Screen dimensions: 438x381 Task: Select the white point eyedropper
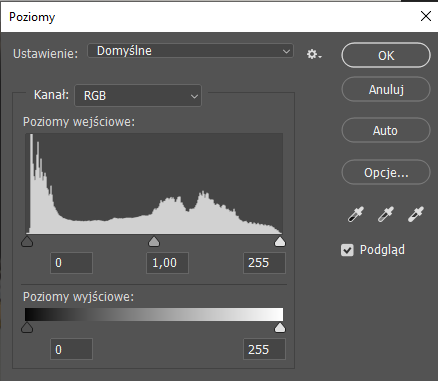pos(416,214)
